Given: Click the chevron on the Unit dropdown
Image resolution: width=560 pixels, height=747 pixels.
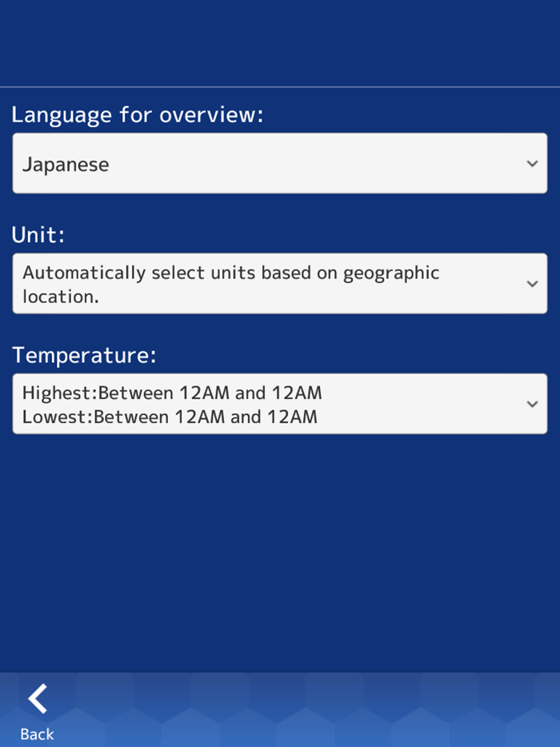Looking at the screenshot, I should point(533,283).
